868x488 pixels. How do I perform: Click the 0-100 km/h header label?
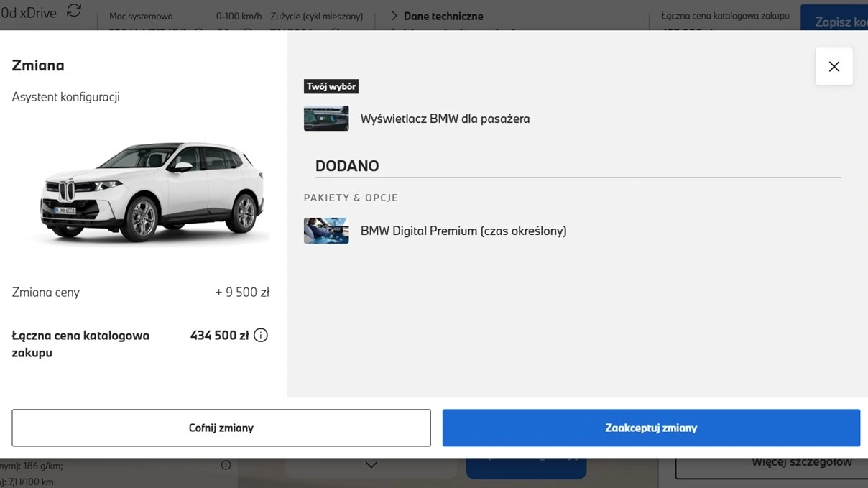(239, 16)
